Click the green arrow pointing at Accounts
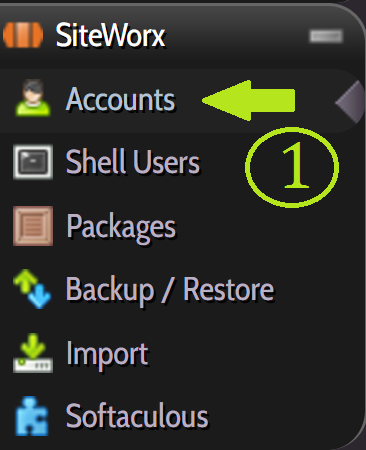 tap(249, 100)
